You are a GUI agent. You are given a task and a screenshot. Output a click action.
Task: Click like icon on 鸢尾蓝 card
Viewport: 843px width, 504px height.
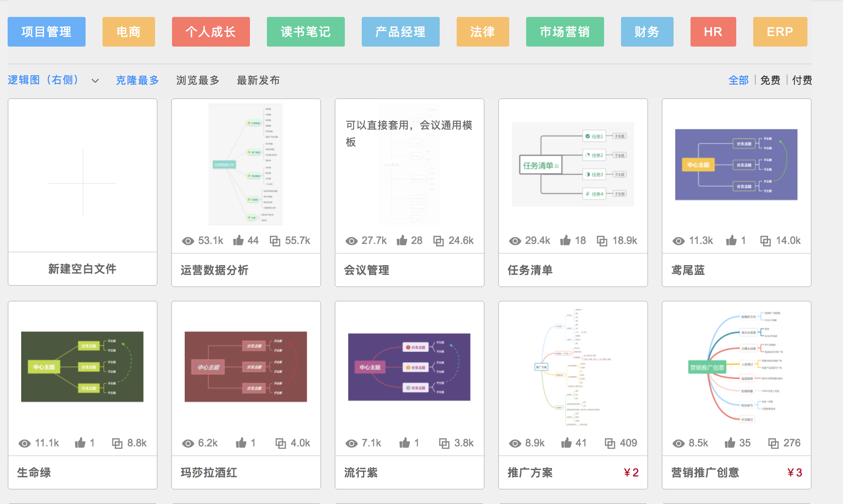pyautogui.click(x=731, y=241)
